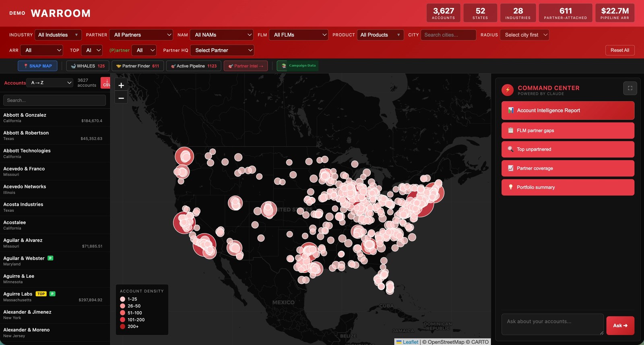Open the Partner HQ Select Partner dropdown
This screenshot has height=345, width=644.
tap(222, 50)
